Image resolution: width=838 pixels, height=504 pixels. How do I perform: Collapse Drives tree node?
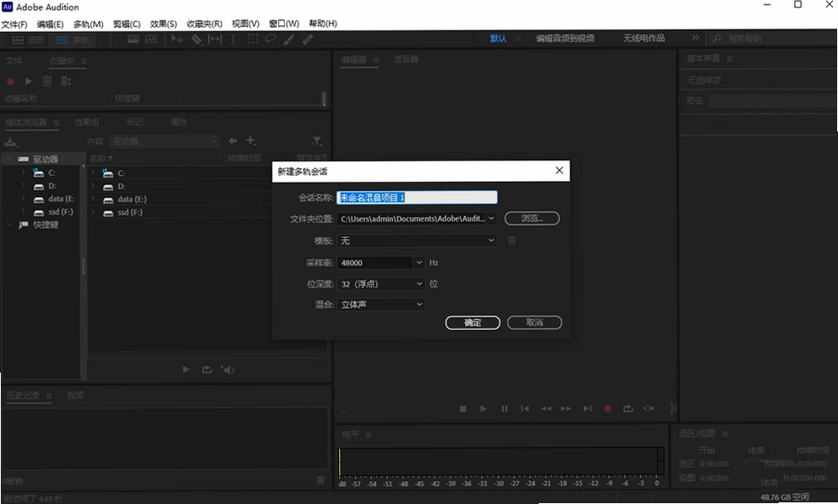[x=9, y=159]
